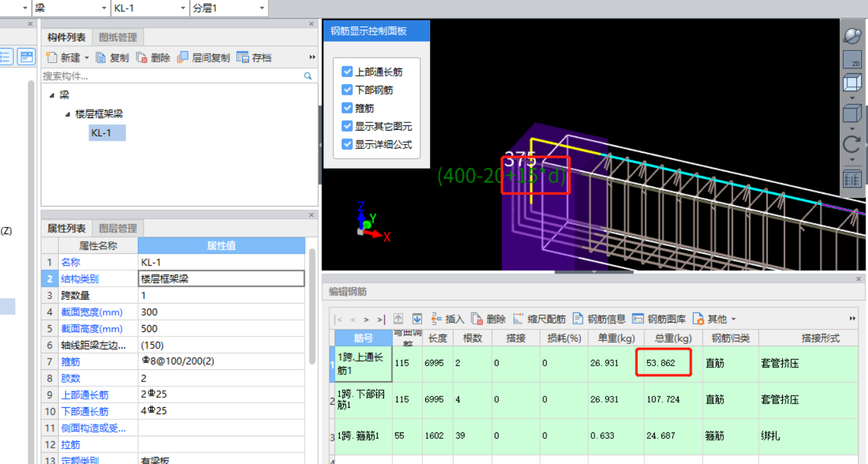Click the wireframe cube view icon
This screenshot has height=464, width=868.
coord(852,83)
